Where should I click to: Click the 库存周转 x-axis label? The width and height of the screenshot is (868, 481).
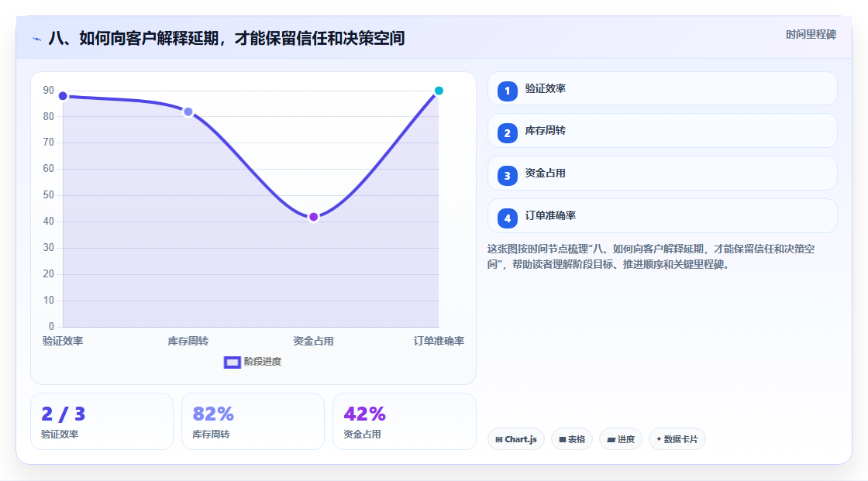tap(188, 341)
